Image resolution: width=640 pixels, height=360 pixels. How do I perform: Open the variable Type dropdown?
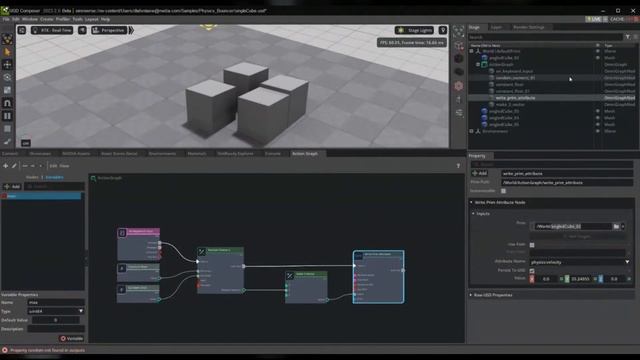pyautogui.click(x=56, y=311)
